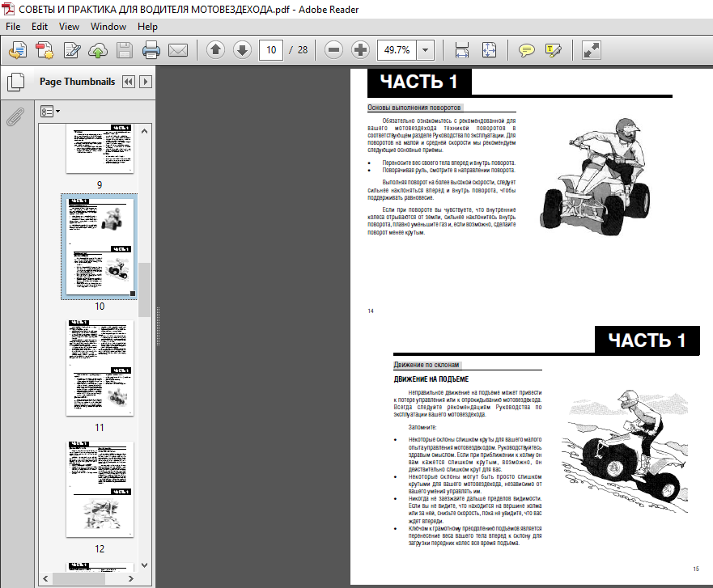
Task: Click the page 10 thumbnail label
Action: point(100,307)
